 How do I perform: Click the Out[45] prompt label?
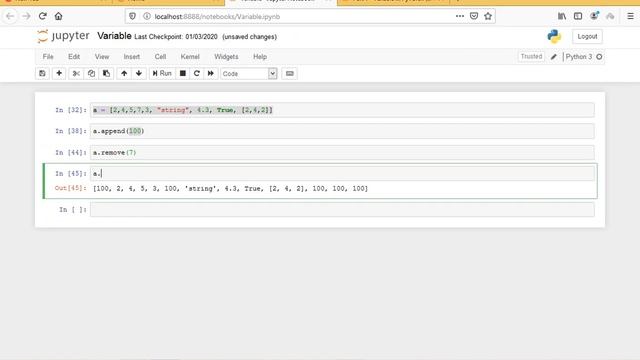[71, 188]
